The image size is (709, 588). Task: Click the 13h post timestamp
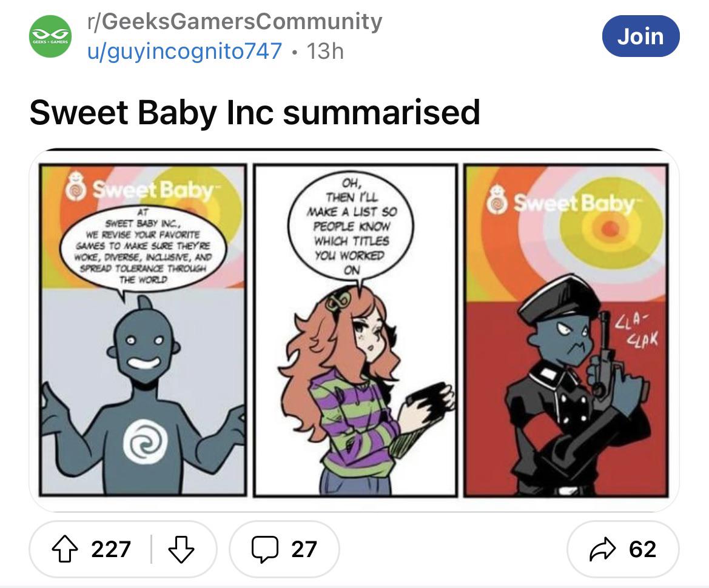tap(325, 51)
